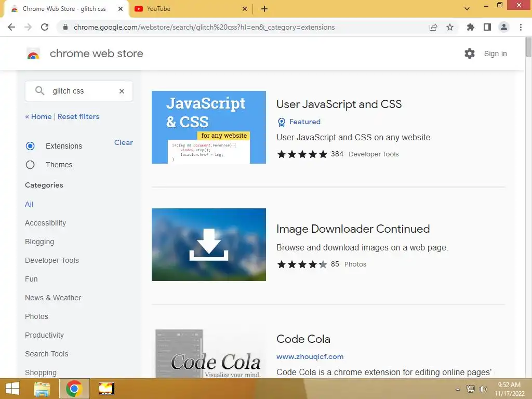Select the Themes radio button
Viewport: 532px width, 399px height.
pyautogui.click(x=30, y=165)
